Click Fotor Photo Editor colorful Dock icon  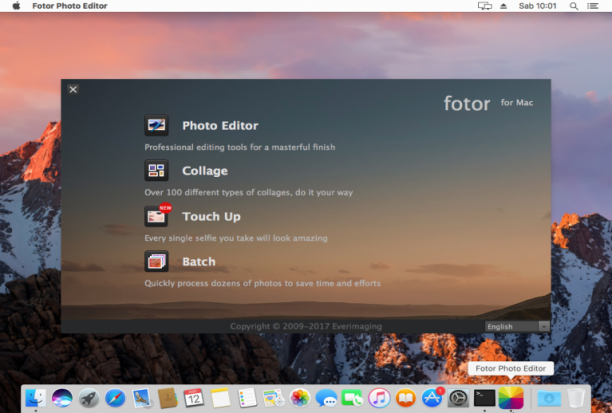(511, 398)
